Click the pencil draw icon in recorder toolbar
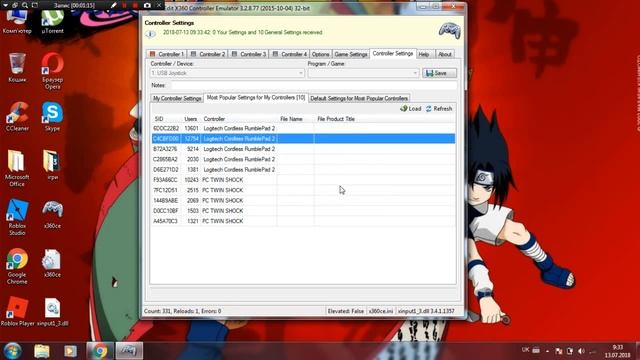Image resolution: width=640 pixels, height=360 pixels. point(113,5)
